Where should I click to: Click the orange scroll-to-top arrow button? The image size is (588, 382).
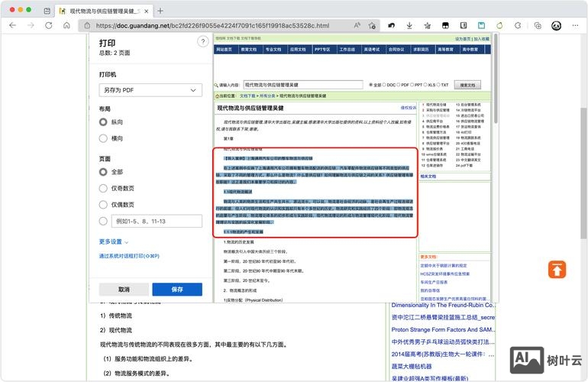(x=557, y=270)
